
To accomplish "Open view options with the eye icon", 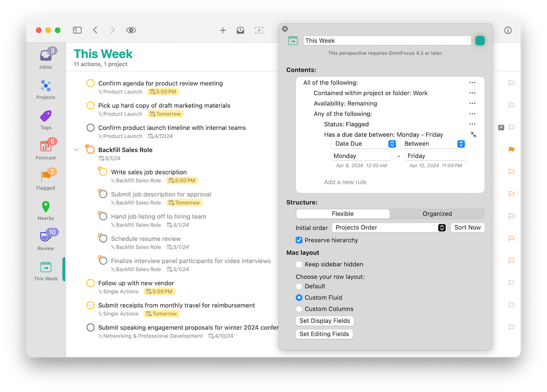I will click(x=131, y=30).
